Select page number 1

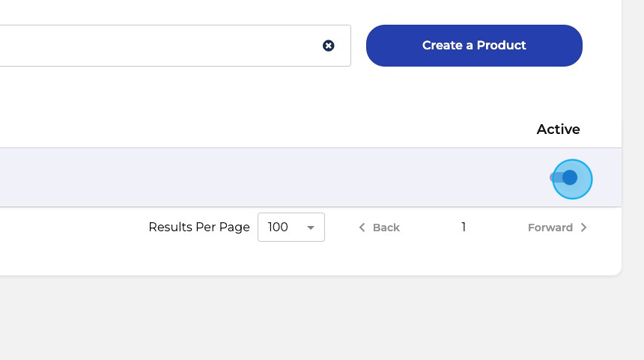click(x=464, y=227)
